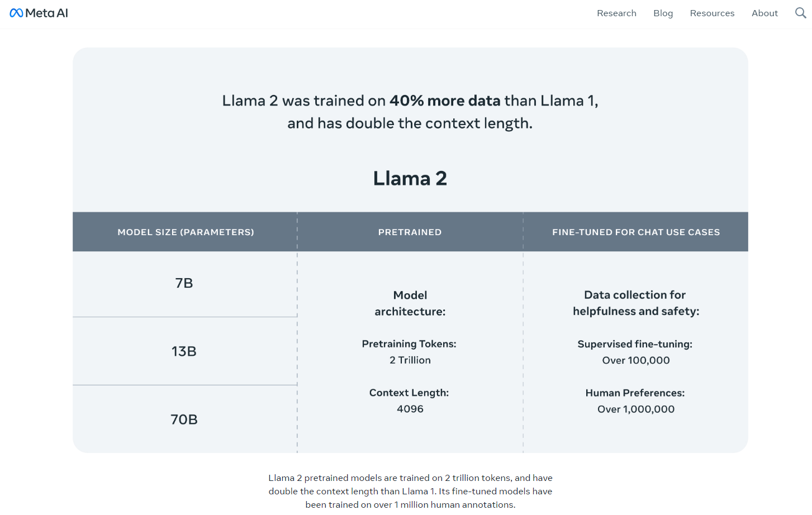Click the MODEL SIZE (PARAMETERS) header
Viewport: 812px width, 515px height.
tap(186, 232)
